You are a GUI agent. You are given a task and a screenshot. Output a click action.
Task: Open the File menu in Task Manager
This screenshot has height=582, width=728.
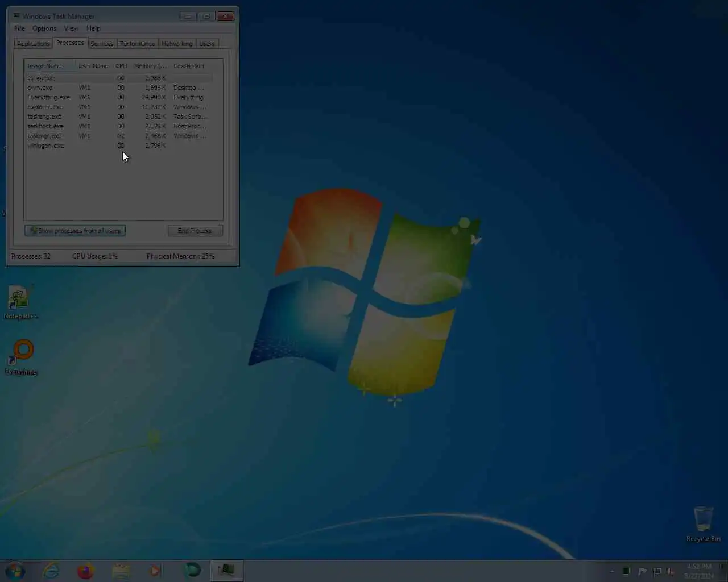click(x=19, y=28)
